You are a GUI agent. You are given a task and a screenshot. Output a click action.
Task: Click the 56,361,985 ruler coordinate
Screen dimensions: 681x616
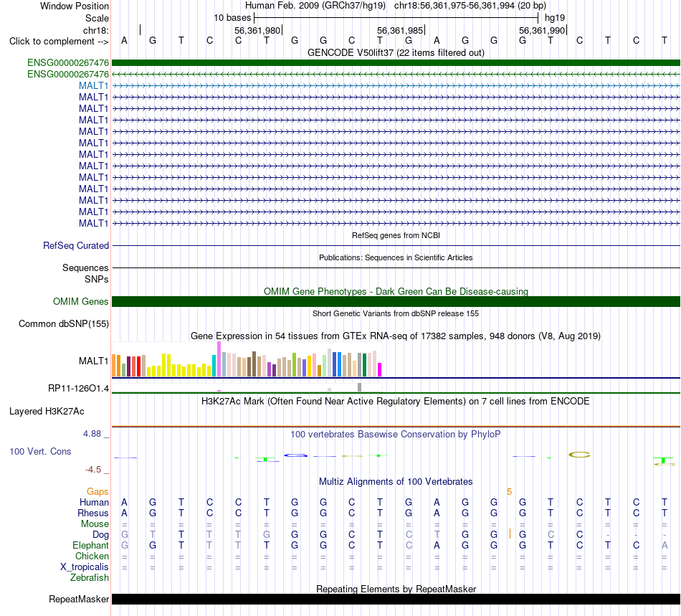[x=400, y=30]
